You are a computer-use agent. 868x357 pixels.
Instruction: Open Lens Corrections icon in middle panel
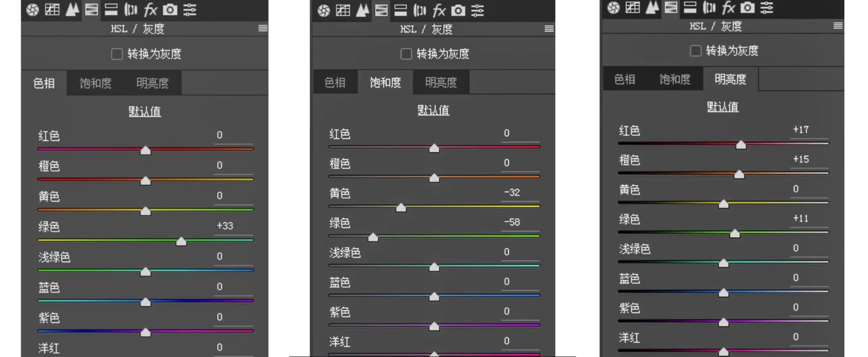419,10
